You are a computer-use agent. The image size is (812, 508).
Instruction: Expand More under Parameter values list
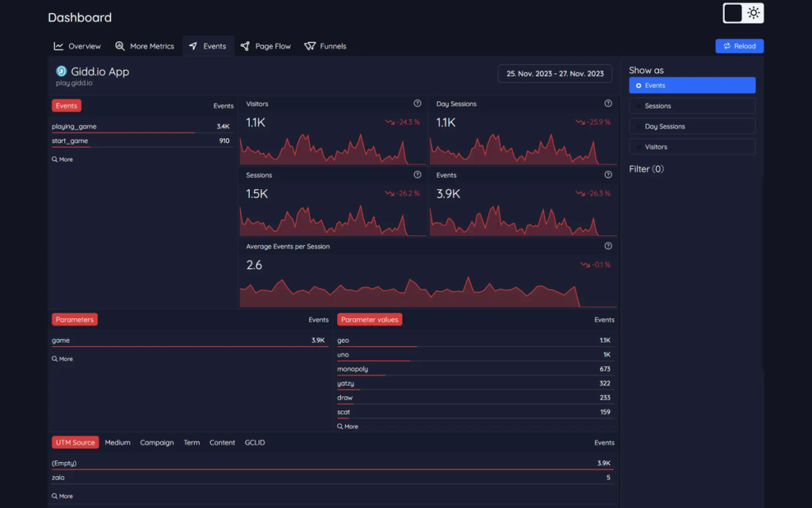tap(347, 426)
